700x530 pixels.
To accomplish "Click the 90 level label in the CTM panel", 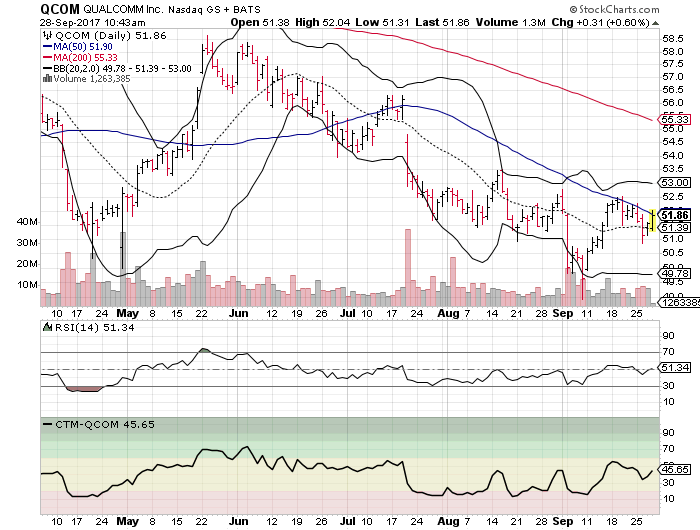I will [x=668, y=433].
